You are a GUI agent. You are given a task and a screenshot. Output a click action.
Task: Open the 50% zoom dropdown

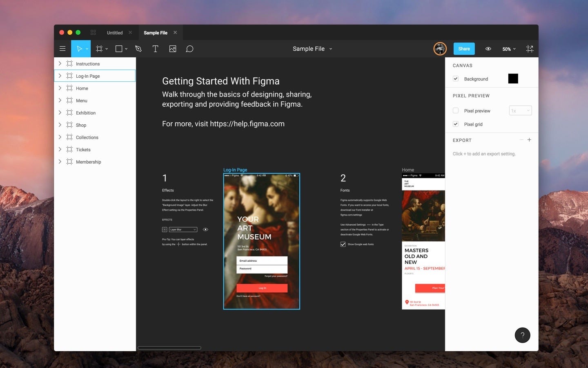[x=509, y=49]
